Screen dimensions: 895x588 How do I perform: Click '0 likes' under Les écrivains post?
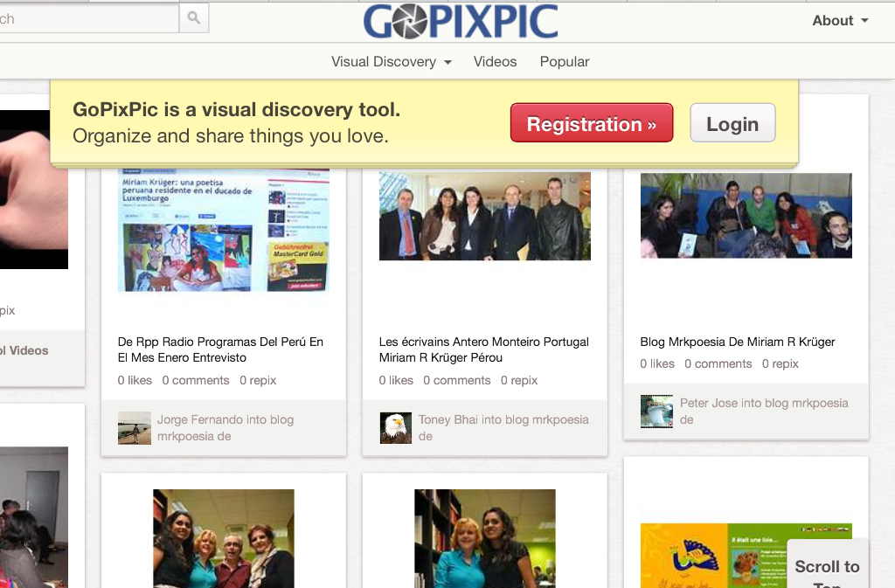tap(396, 380)
